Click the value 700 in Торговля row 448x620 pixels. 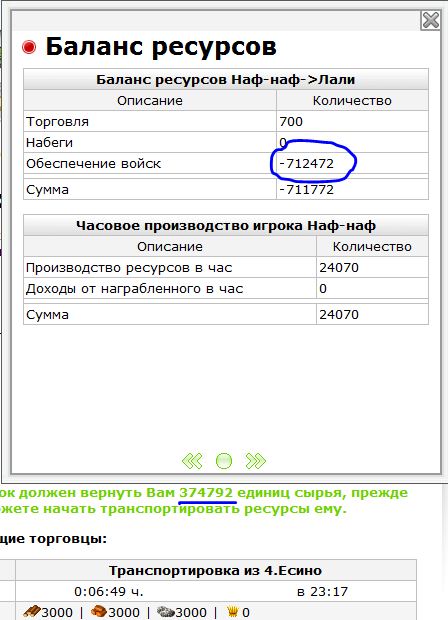[291, 121]
